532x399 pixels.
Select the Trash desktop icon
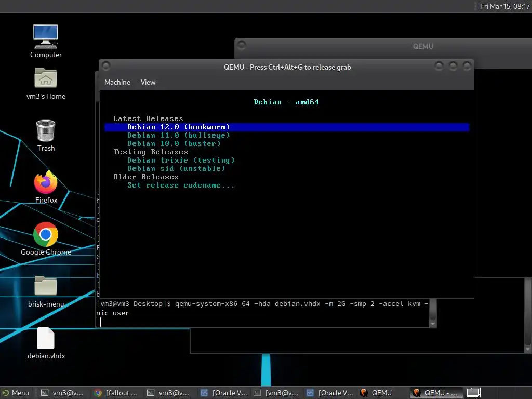click(x=46, y=136)
